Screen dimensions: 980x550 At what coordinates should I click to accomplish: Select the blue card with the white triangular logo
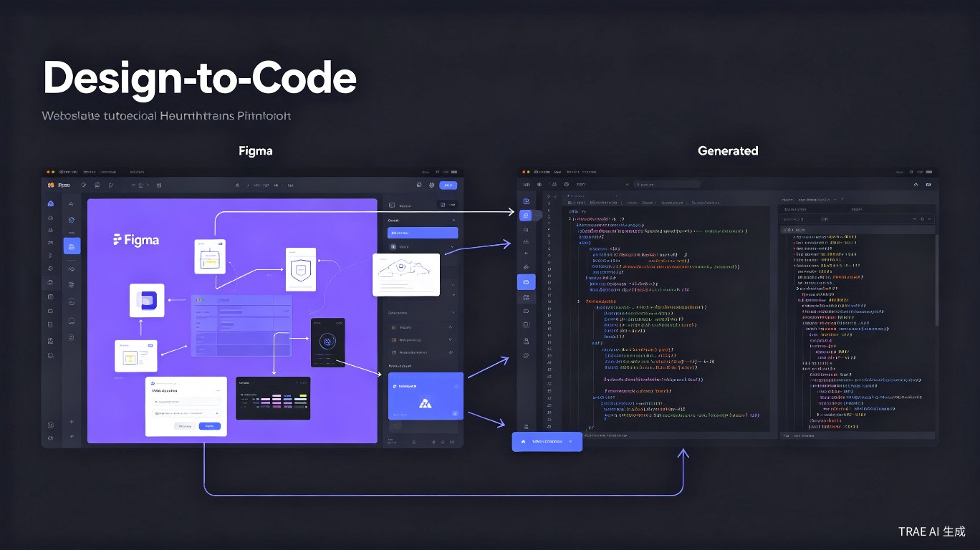(x=426, y=396)
